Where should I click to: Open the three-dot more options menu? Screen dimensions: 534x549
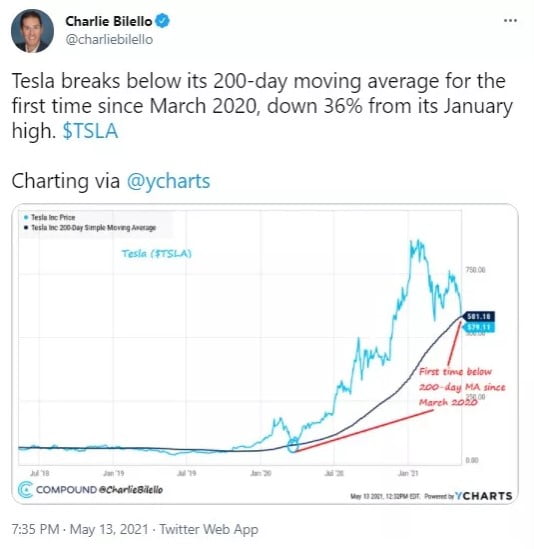(x=510, y=21)
